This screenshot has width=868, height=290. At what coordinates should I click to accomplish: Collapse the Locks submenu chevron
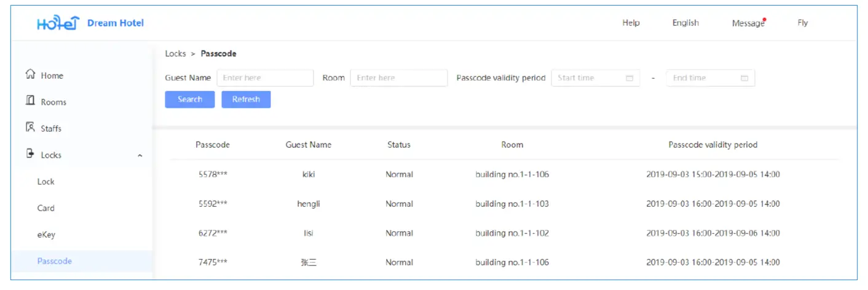140,156
